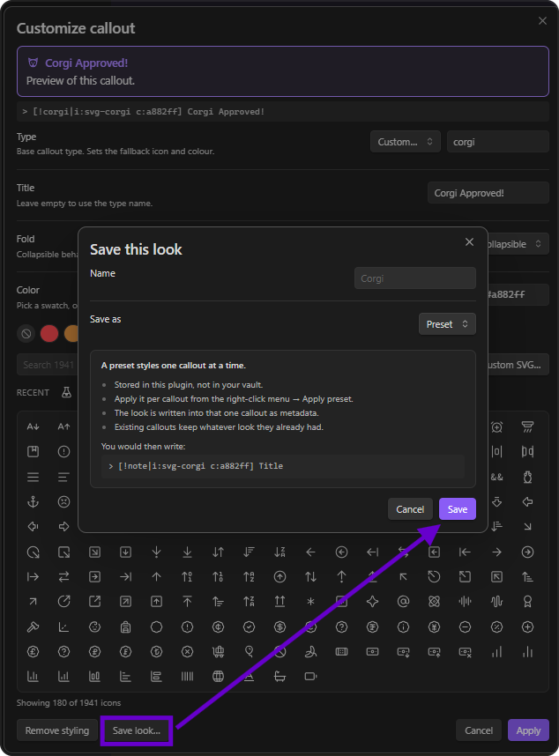Focus the icon search field
559x756 pixels.
click(48, 365)
